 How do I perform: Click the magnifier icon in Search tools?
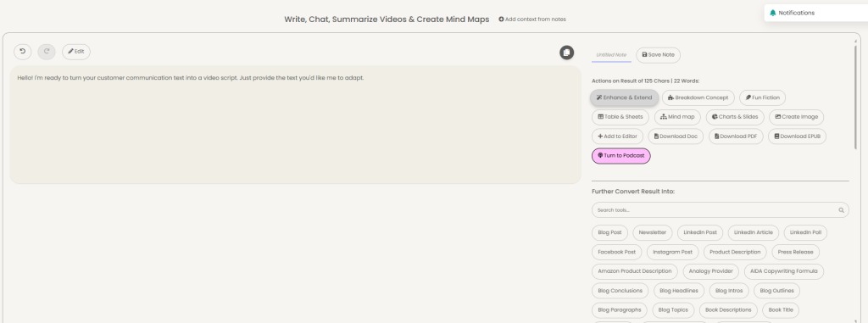(841, 210)
